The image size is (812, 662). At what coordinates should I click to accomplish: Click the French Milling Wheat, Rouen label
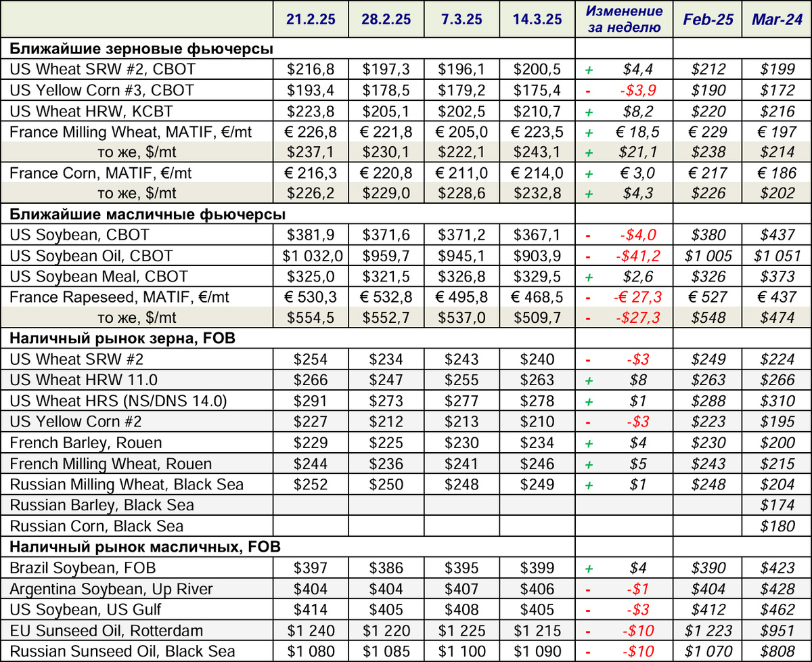(111, 464)
